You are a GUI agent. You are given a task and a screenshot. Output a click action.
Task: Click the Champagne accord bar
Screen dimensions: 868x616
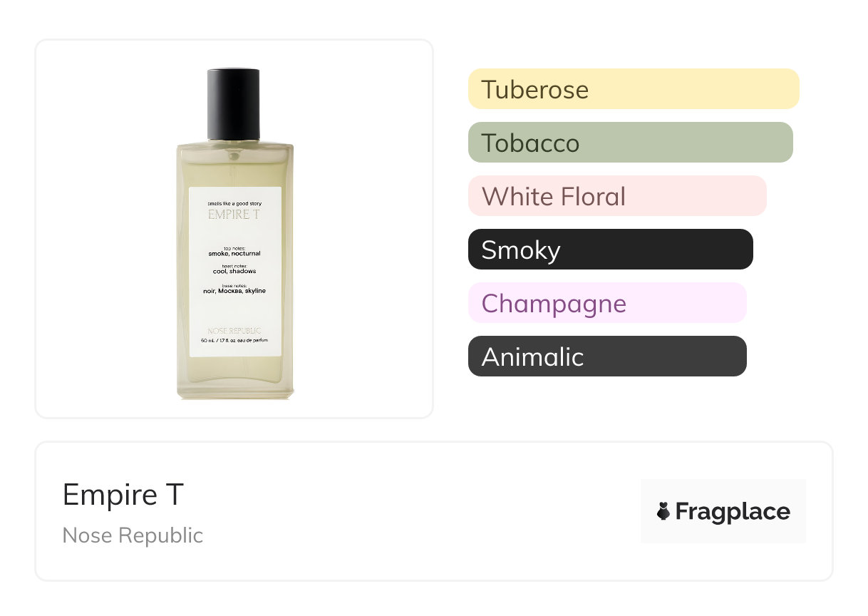(x=607, y=303)
